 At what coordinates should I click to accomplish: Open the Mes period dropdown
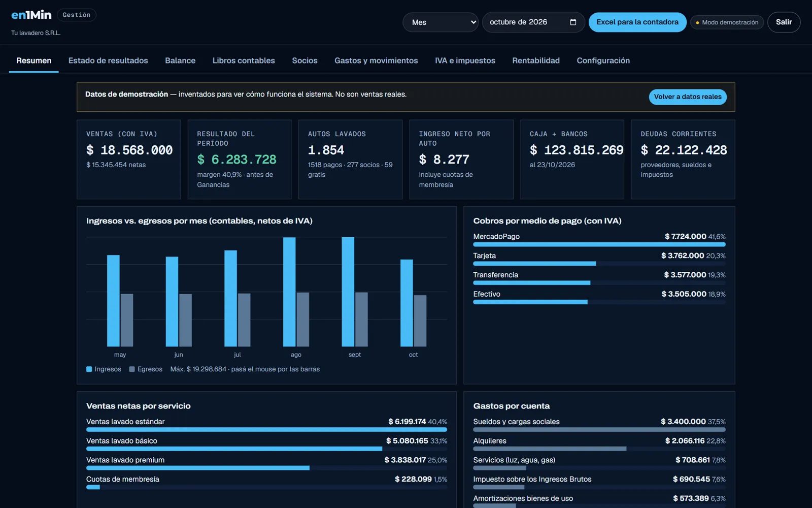[441, 22]
